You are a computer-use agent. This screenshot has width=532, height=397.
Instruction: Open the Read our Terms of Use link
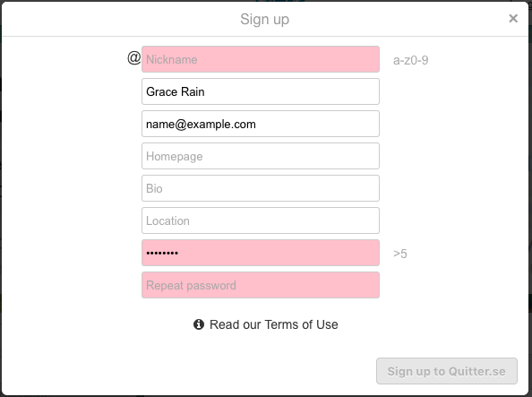tap(273, 324)
